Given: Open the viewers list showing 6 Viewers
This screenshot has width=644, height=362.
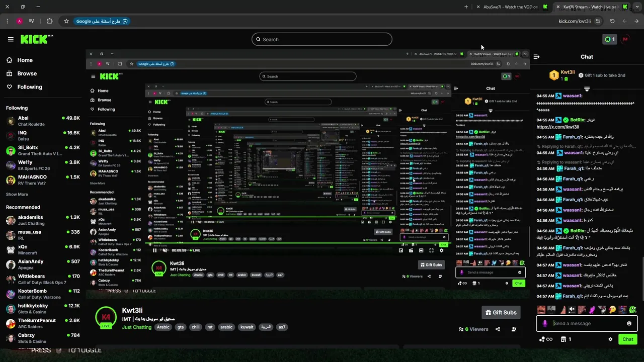Looking at the screenshot, I should [x=473, y=329].
